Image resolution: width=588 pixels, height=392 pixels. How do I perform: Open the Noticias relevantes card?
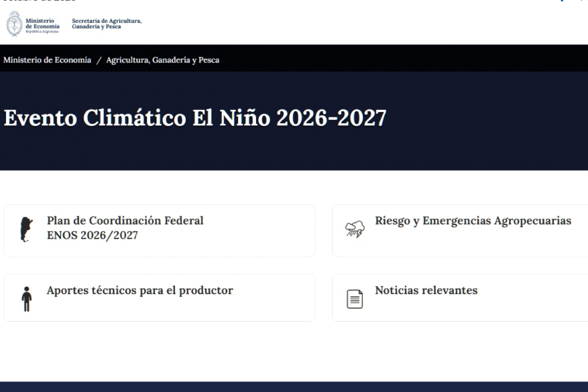(460, 298)
